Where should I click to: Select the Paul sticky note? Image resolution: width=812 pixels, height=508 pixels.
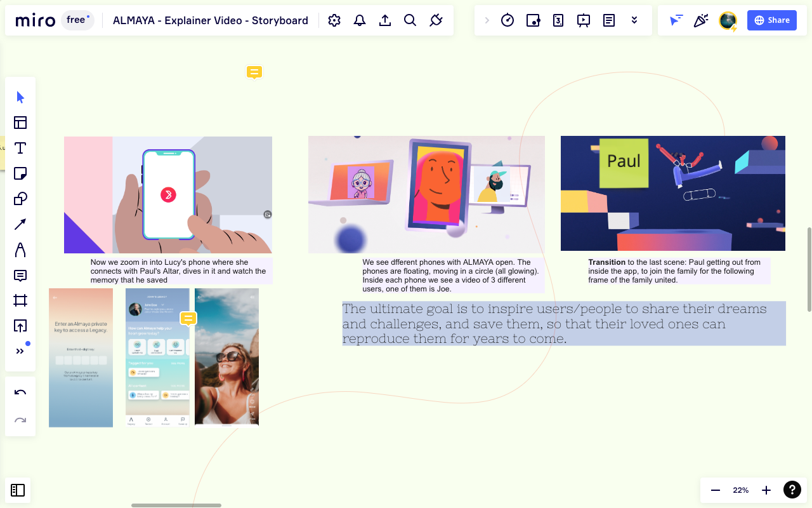click(x=624, y=163)
